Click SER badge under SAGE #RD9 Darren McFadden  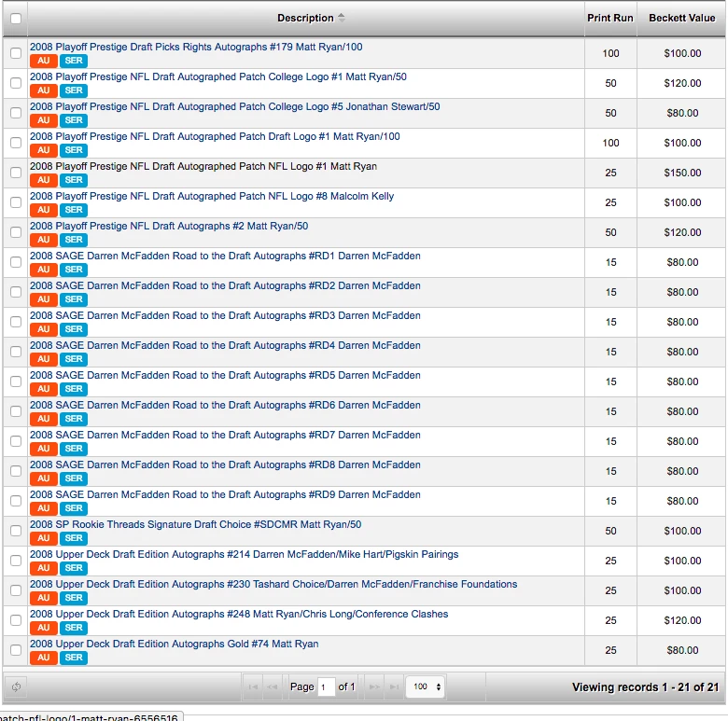click(x=74, y=508)
